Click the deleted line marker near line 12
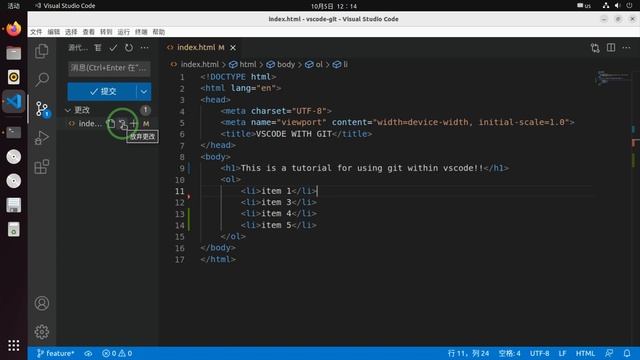The height and width of the screenshot is (360, 640). tap(189, 197)
